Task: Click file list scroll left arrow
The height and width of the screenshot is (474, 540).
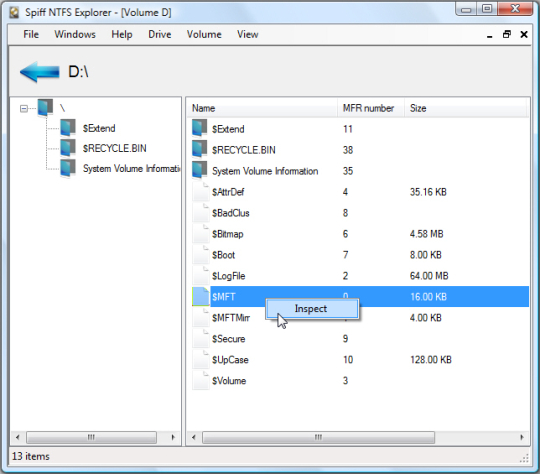Action: pos(194,437)
